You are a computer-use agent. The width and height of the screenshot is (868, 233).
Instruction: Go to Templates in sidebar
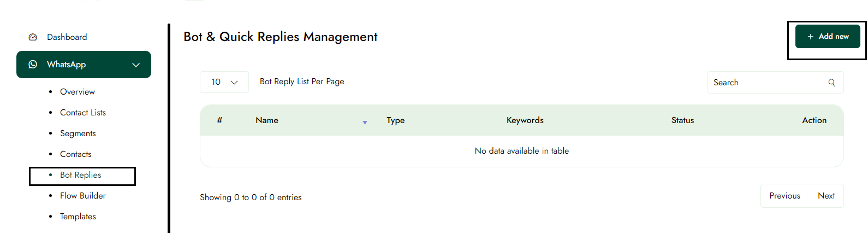78,217
